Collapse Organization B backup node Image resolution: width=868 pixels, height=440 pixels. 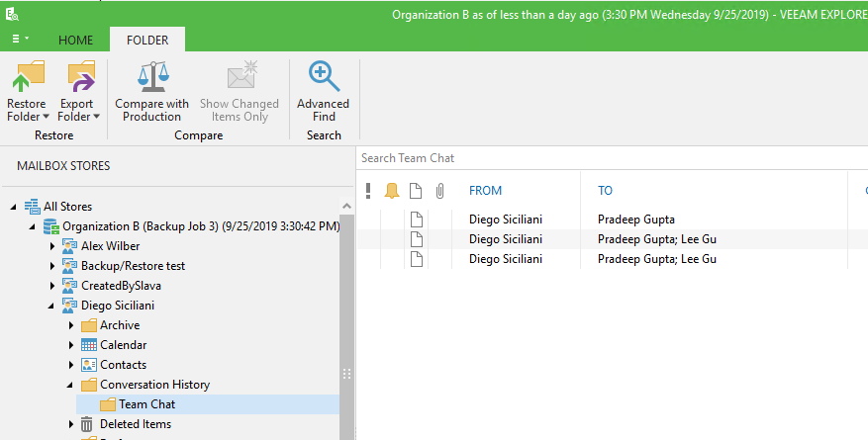[x=32, y=226]
